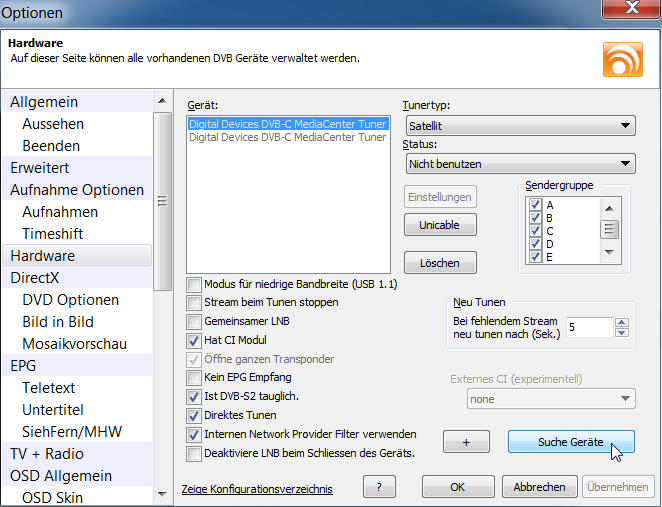Uncheck Sendergruppe A checkbox

(x=536, y=205)
